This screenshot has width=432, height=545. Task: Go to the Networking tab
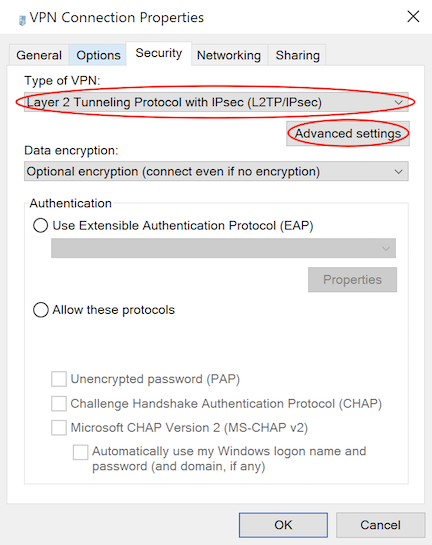tap(229, 55)
